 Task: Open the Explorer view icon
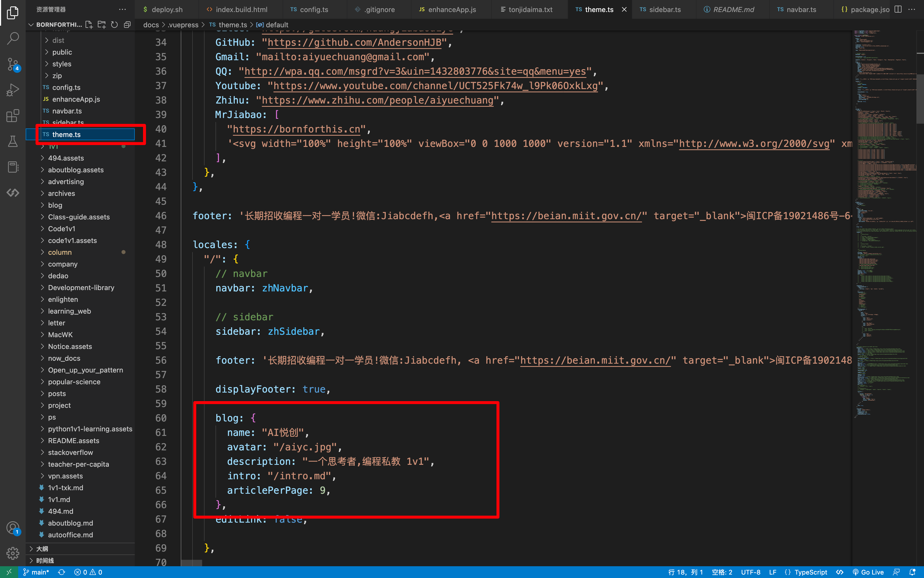(13, 13)
